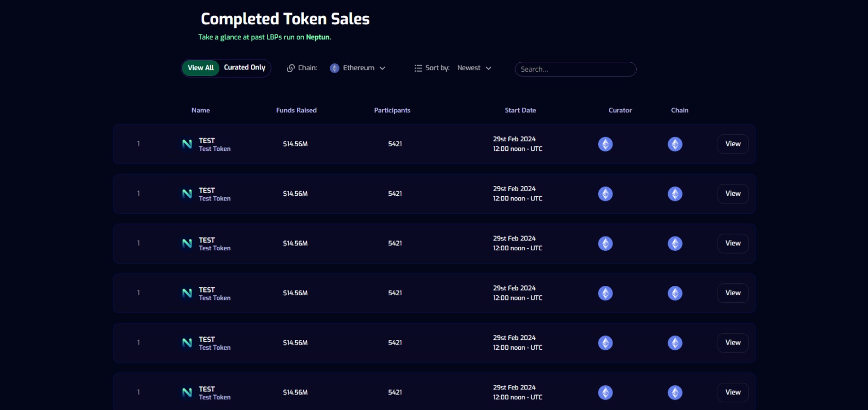The width and height of the screenshot is (868, 410).
Task: Click the sort list icon beside Sort by
Action: pyautogui.click(x=418, y=68)
